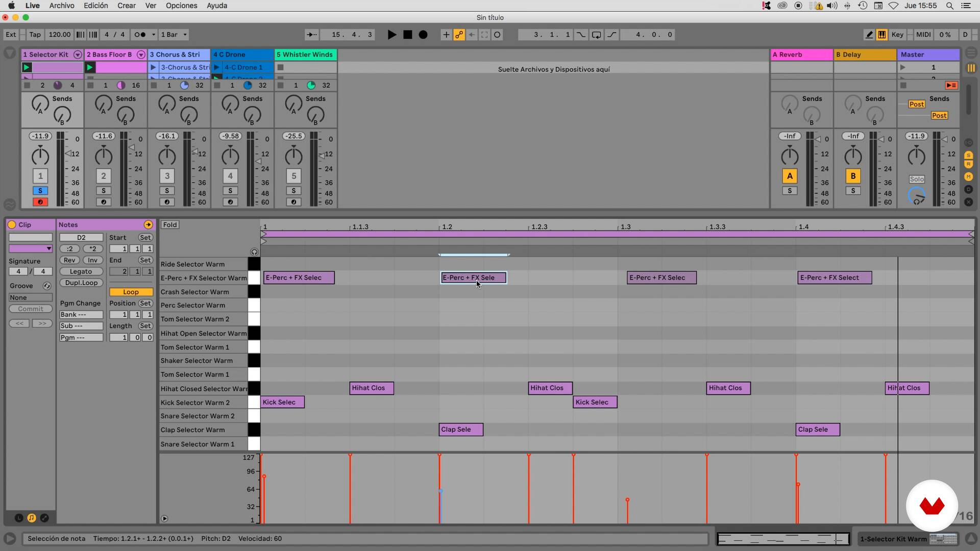Open Key Map Mode

coord(897,35)
